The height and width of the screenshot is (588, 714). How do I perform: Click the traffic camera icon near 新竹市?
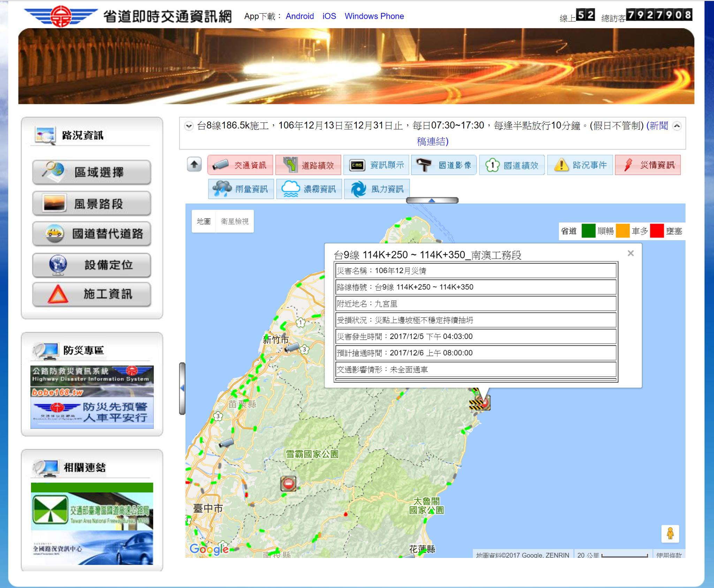292,347
